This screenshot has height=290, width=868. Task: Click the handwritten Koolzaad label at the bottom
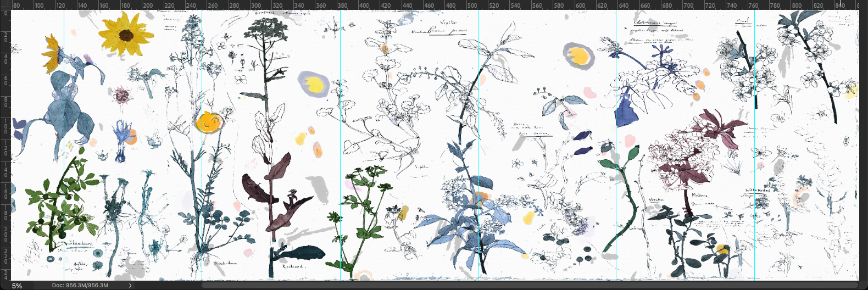tap(292, 266)
